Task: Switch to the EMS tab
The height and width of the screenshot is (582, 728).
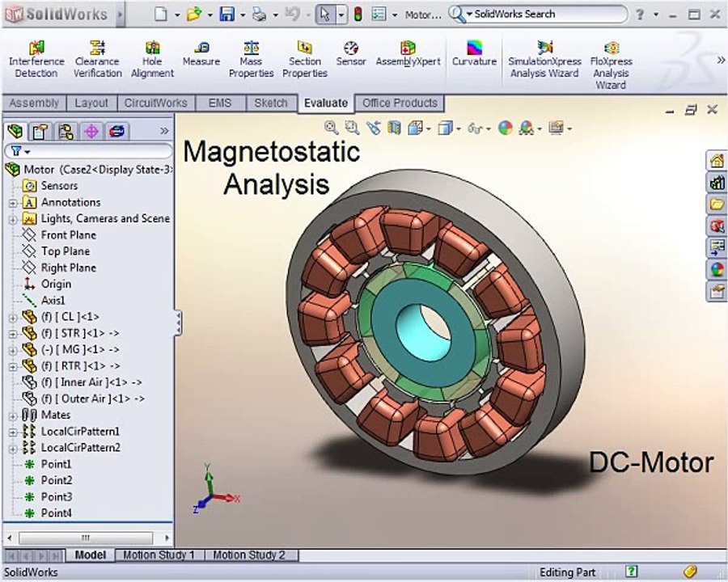Action: coord(219,103)
